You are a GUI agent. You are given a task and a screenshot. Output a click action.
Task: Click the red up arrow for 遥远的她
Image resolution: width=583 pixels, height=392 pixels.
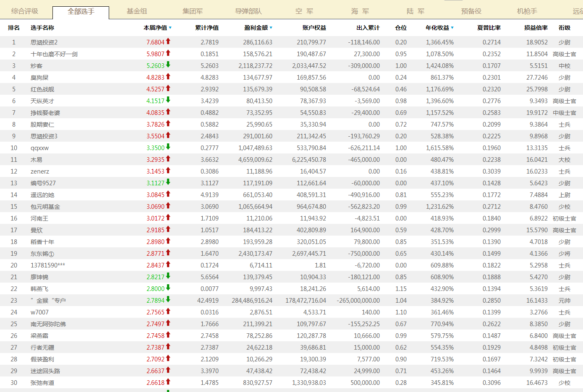[168, 194]
